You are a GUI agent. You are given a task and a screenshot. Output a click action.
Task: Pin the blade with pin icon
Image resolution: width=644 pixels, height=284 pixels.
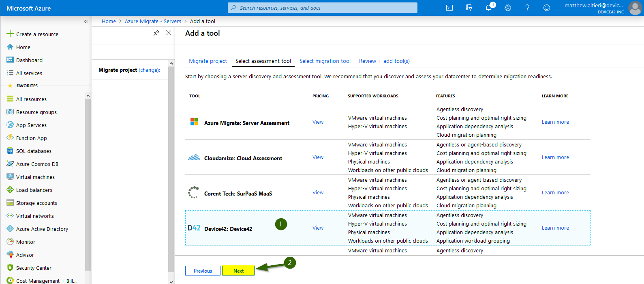click(156, 33)
